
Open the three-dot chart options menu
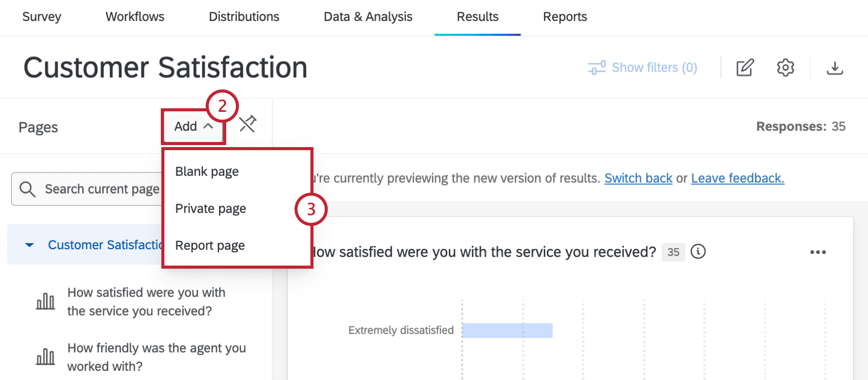818,252
